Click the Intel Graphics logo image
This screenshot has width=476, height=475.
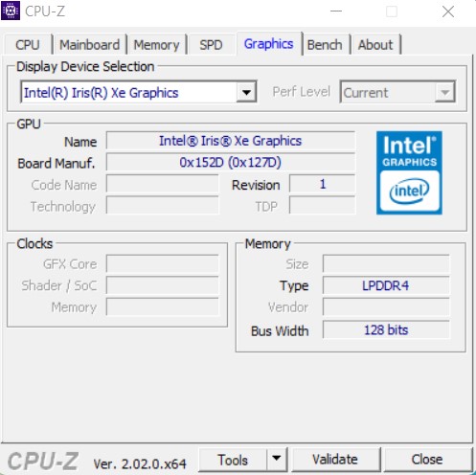[409, 172]
